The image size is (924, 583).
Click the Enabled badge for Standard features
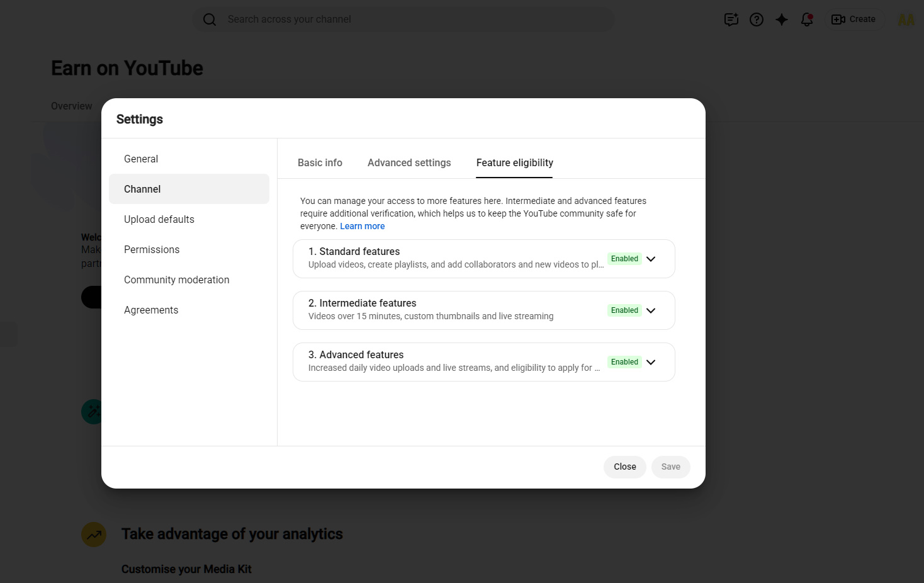[624, 259]
